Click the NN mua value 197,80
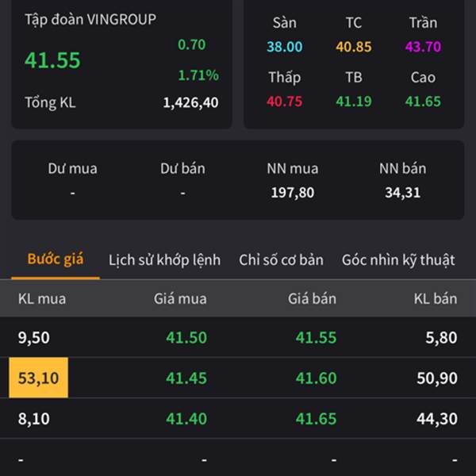 point(292,193)
